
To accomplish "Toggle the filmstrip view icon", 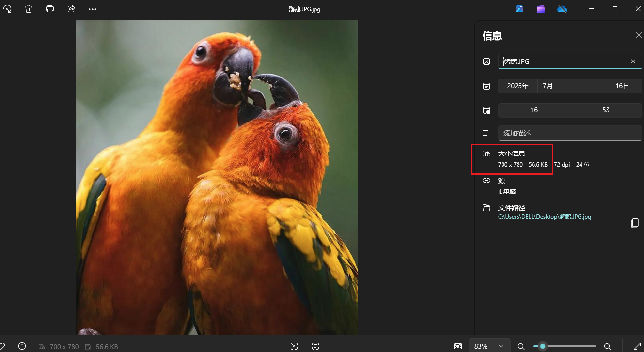I will pyautogui.click(x=458, y=346).
